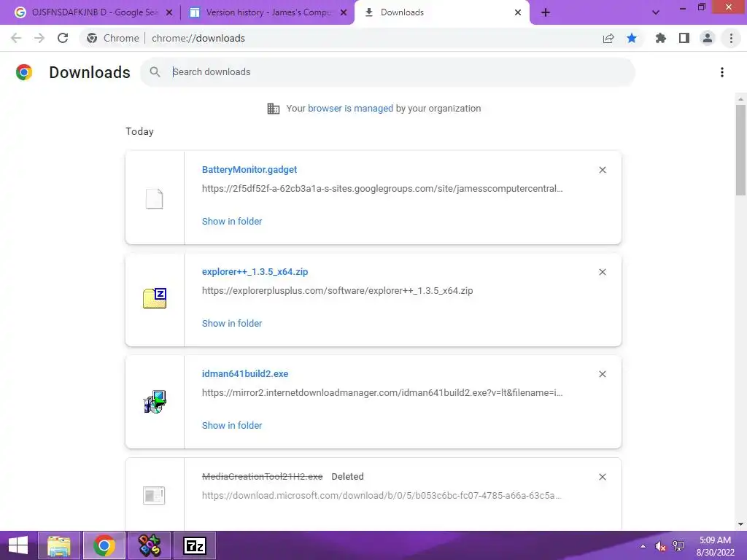
Task: Open the clock showing 5:09 AM
Action: coord(715,546)
